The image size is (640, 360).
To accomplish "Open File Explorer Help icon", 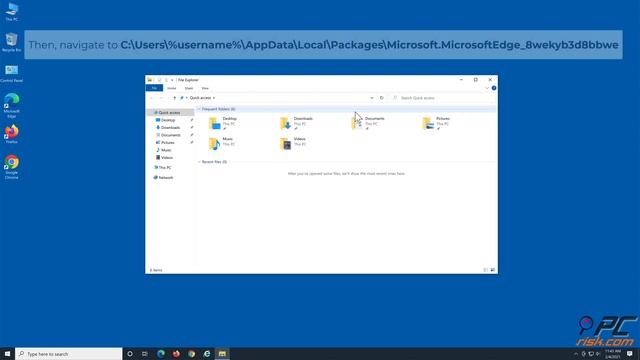I will click(x=494, y=88).
